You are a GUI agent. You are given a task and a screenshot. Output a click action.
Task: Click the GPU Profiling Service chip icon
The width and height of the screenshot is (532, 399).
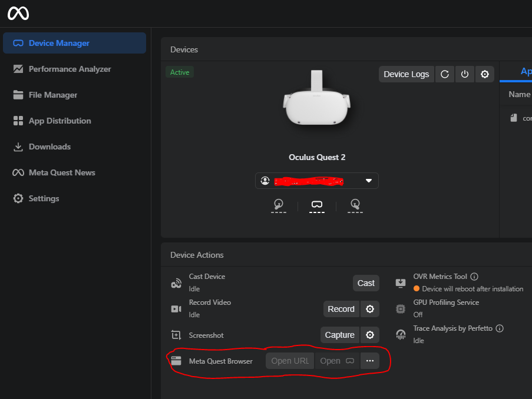(401, 309)
